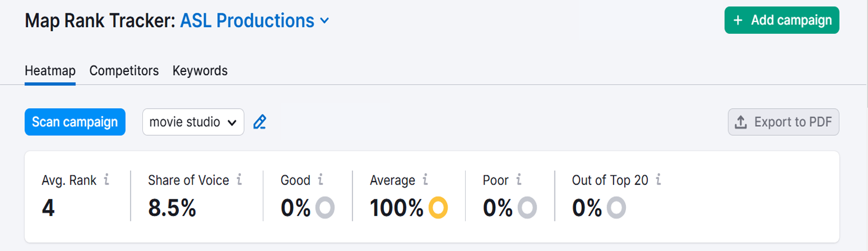Open the movie studio keyword dropdown

[193, 122]
